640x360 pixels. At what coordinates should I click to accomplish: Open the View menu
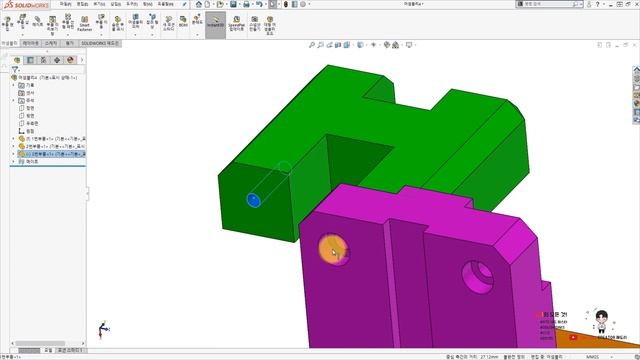(99, 4)
